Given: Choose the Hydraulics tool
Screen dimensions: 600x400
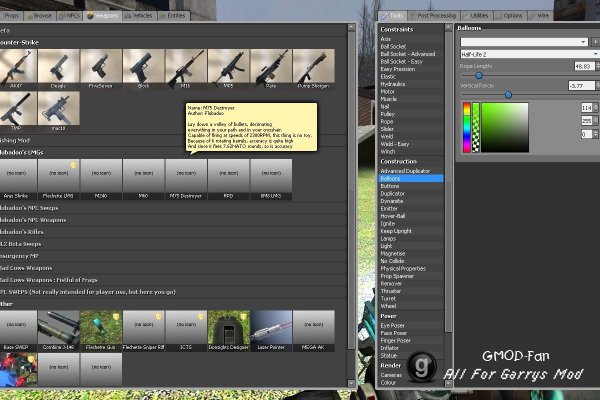Looking at the screenshot, I should tap(411, 84).
